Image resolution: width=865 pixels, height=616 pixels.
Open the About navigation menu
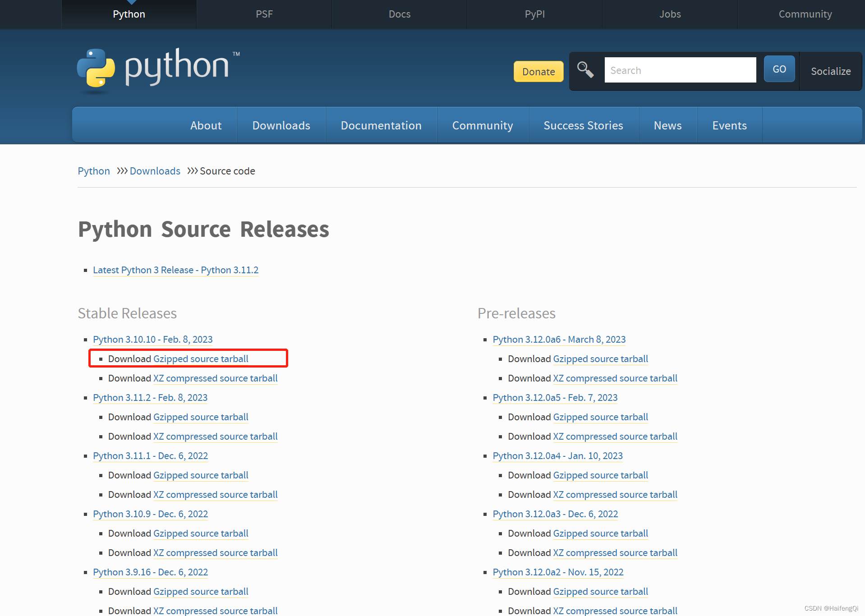[206, 125]
